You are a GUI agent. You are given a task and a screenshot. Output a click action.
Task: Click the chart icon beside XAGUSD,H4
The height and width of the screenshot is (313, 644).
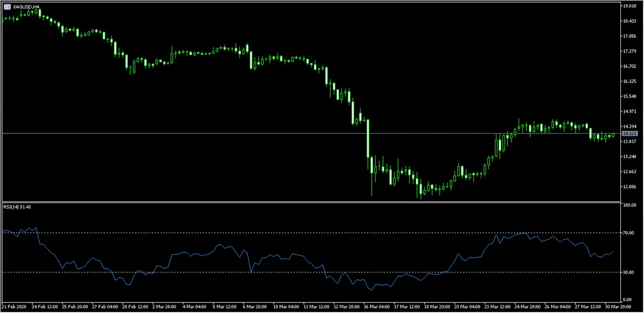7,6
